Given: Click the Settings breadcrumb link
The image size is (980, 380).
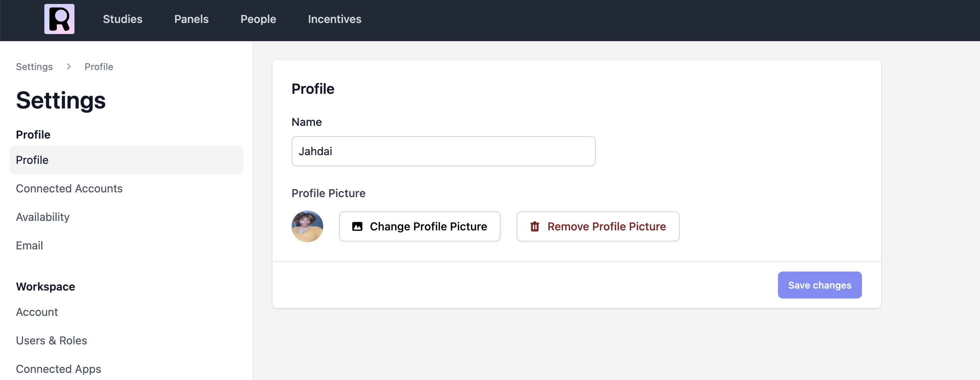Looking at the screenshot, I should coord(34,66).
